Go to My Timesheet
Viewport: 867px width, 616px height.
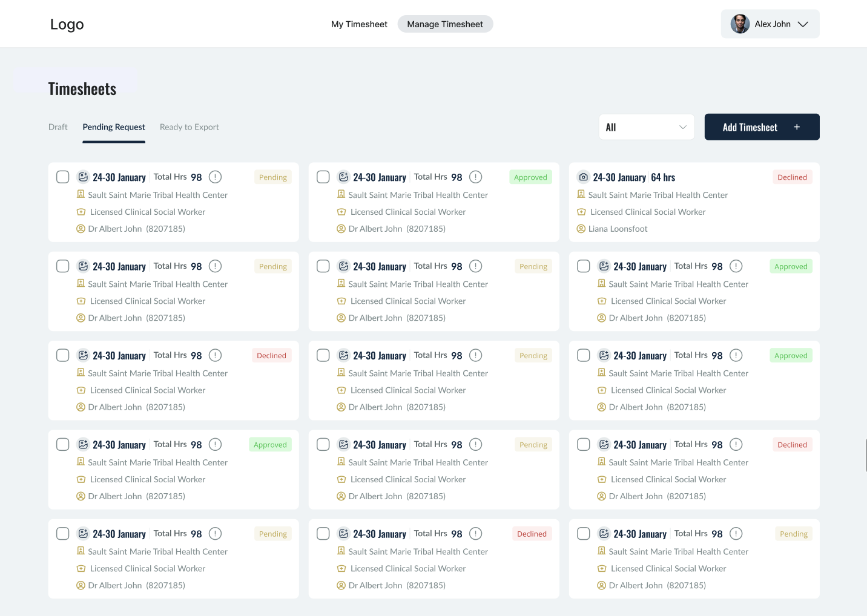pos(359,24)
